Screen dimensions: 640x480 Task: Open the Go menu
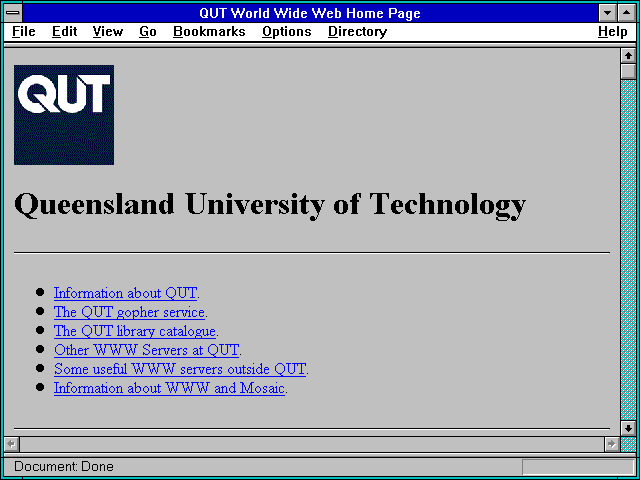[148, 32]
